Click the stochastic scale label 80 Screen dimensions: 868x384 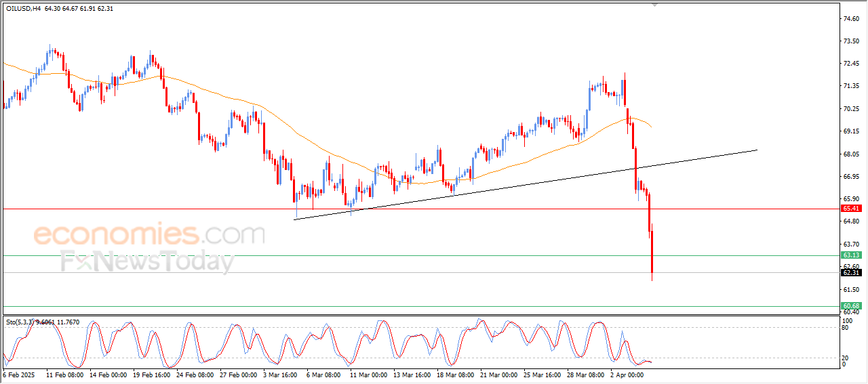click(x=845, y=327)
